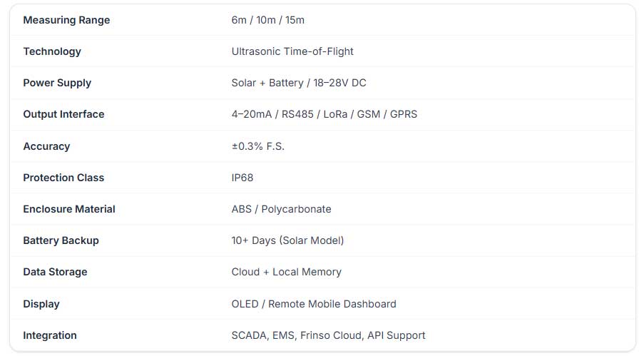Viewport: 644px width, 356px height.
Task: Click the Accuracy row label
Action: [x=46, y=146]
